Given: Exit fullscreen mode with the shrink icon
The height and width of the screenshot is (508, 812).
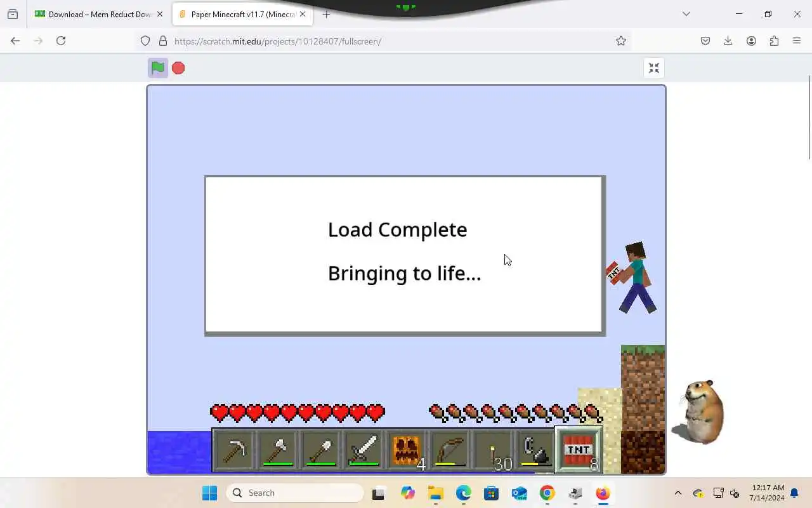Looking at the screenshot, I should [x=654, y=68].
